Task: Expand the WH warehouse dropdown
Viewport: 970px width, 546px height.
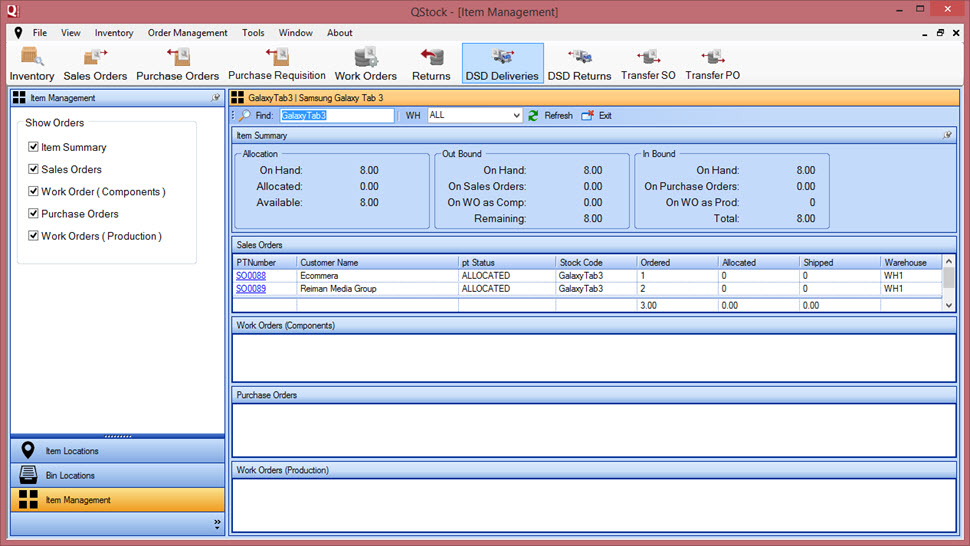Action: (516, 116)
